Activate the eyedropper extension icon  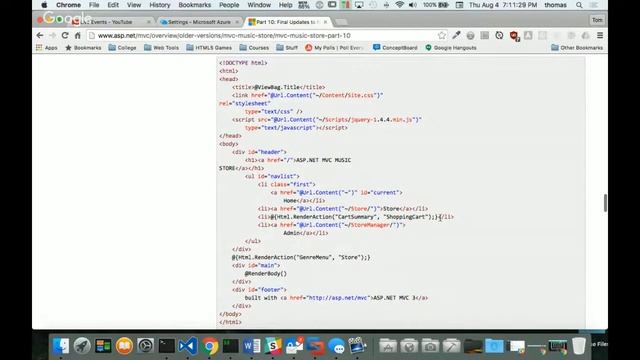[456, 36]
